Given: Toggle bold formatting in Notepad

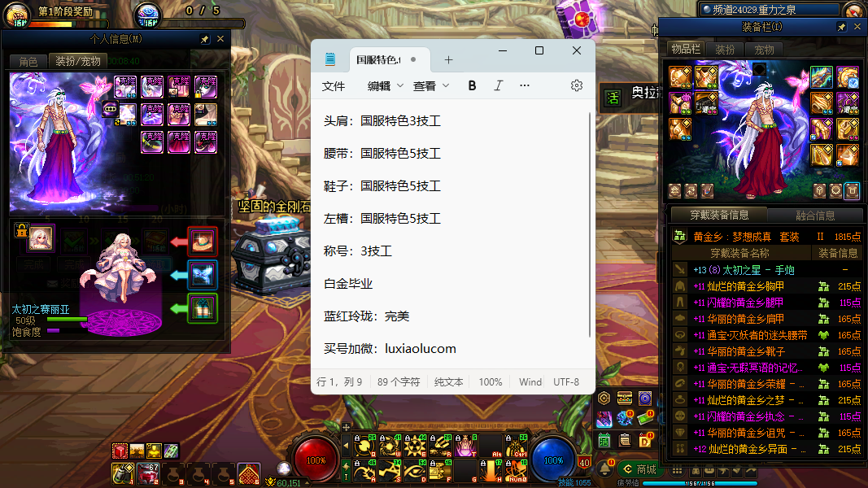Looking at the screenshot, I should click(x=472, y=85).
